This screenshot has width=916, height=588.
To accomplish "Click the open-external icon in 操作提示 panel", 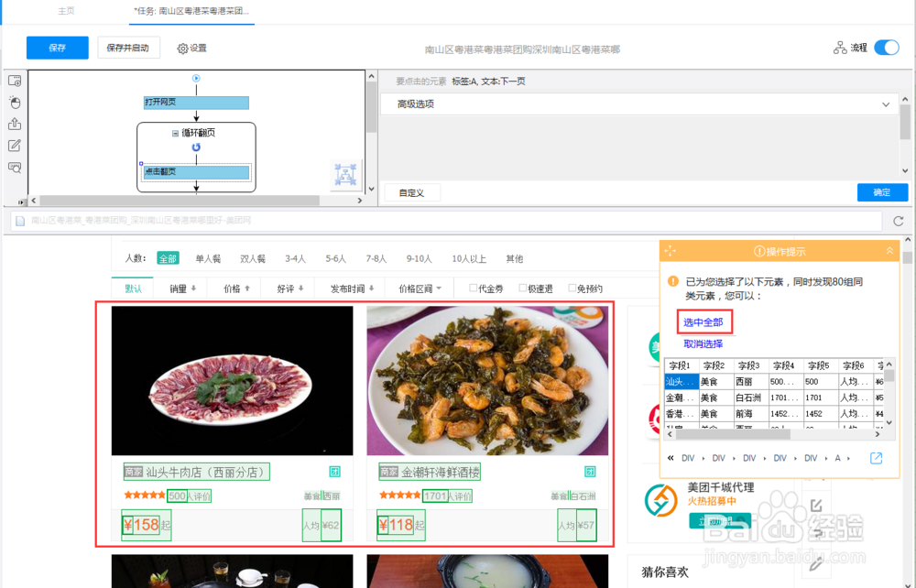I will tap(876, 458).
